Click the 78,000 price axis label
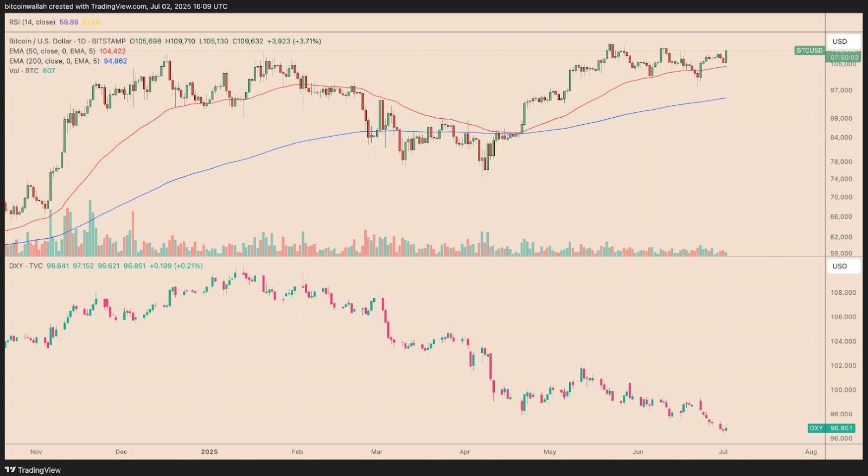The height and width of the screenshot is (476, 868). click(841, 162)
